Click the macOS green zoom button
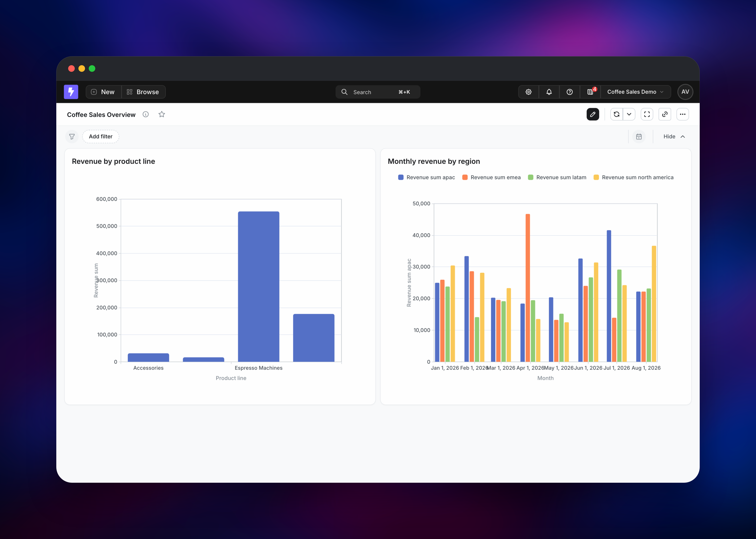The width and height of the screenshot is (756, 539). 92,69
